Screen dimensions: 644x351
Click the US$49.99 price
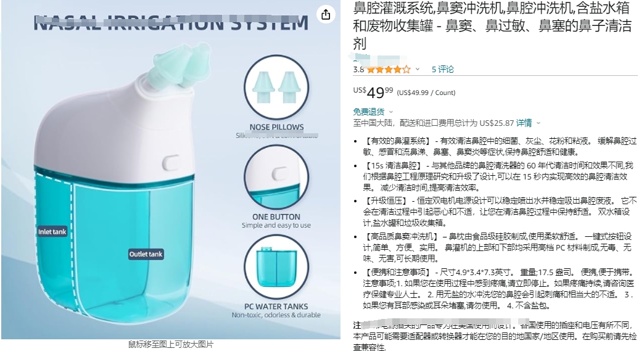(373, 92)
